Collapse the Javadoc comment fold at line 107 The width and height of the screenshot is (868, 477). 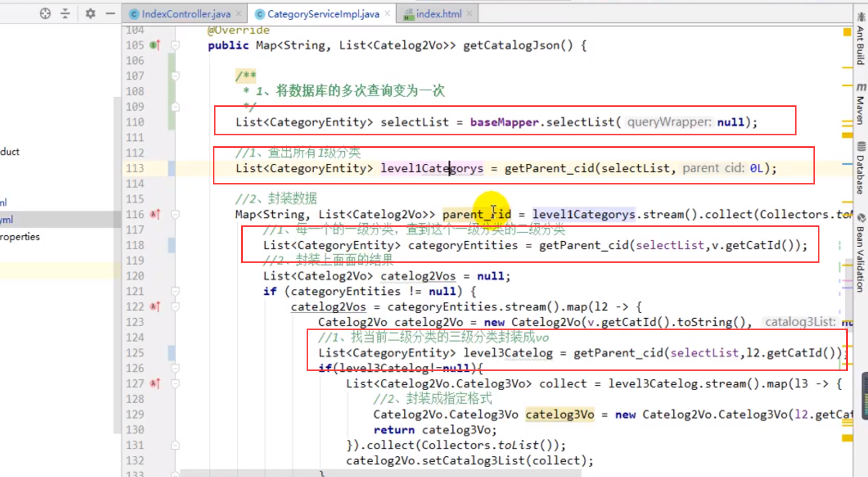coord(175,76)
